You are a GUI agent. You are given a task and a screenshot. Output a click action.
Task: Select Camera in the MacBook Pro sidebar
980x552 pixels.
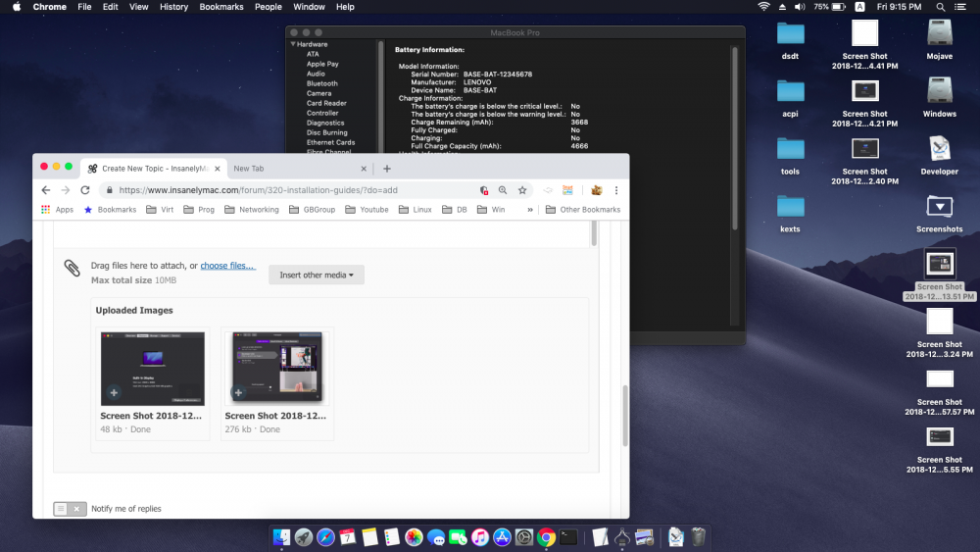pyautogui.click(x=318, y=93)
